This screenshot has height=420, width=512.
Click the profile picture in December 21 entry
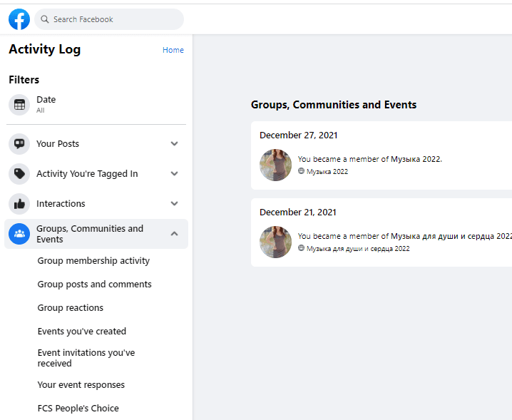(x=275, y=242)
